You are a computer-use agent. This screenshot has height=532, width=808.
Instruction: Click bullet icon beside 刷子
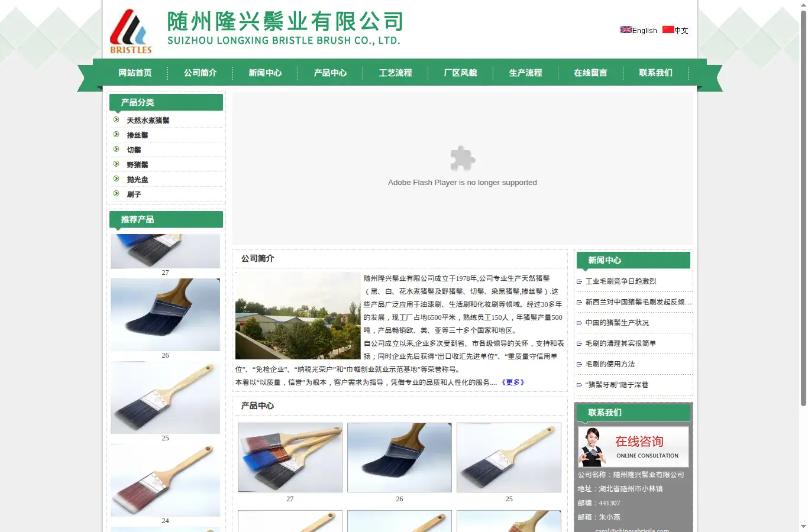tap(117, 193)
